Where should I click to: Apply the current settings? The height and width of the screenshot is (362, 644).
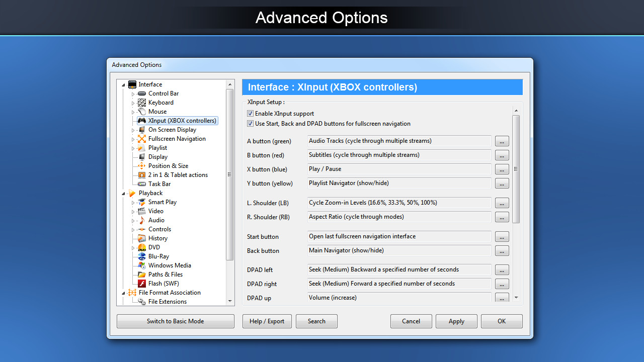tap(456, 321)
